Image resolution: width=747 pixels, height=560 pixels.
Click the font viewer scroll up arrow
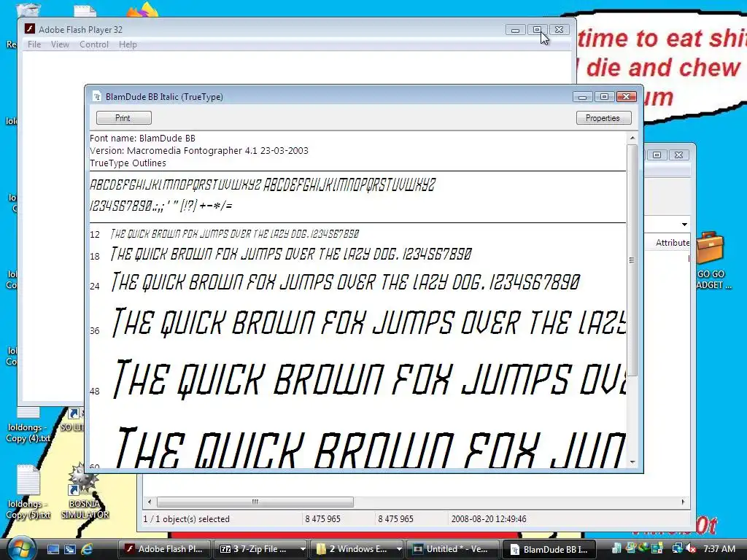(x=632, y=138)
